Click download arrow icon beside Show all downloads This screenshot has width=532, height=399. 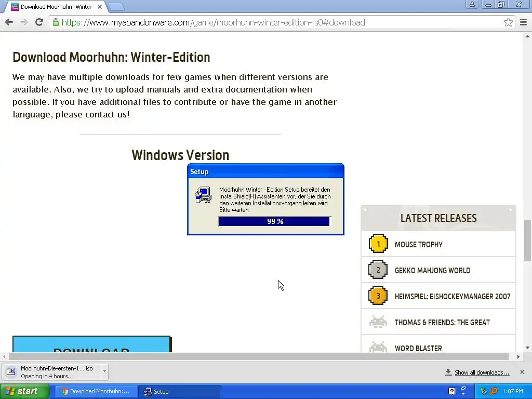[448, 372]
